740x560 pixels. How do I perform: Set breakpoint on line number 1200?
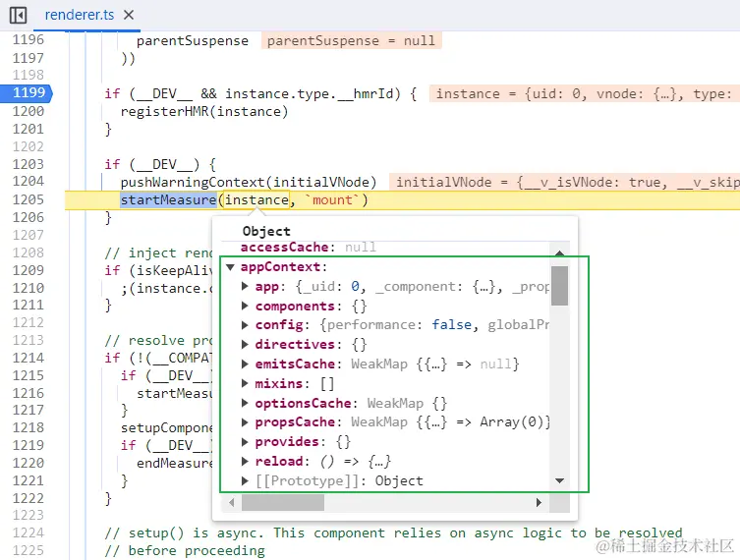[x=28, y=111]
